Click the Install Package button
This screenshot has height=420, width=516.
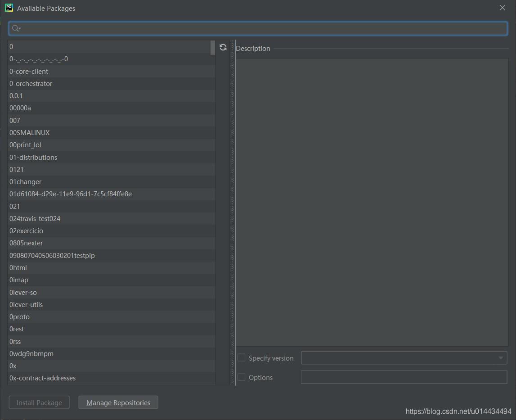click(x=39, y=402)
